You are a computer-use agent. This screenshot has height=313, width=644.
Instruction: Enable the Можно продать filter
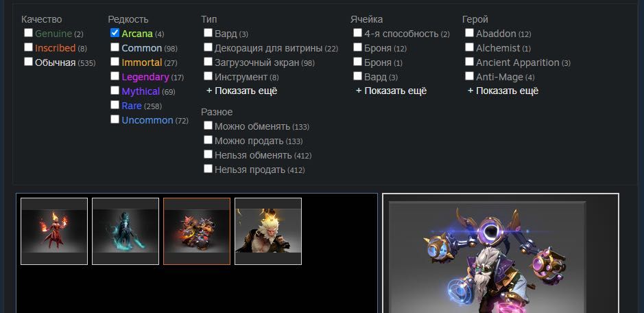208,140
